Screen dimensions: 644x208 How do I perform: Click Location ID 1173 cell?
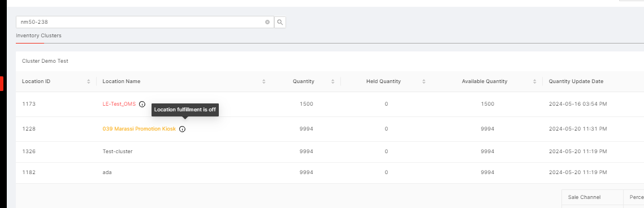pos(29,104)
